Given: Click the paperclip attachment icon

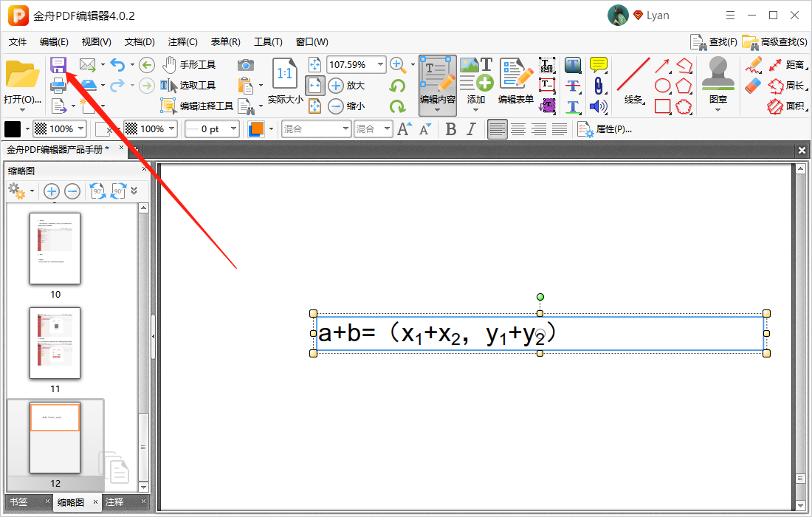Looking at the screenshot, I should 598,86.
